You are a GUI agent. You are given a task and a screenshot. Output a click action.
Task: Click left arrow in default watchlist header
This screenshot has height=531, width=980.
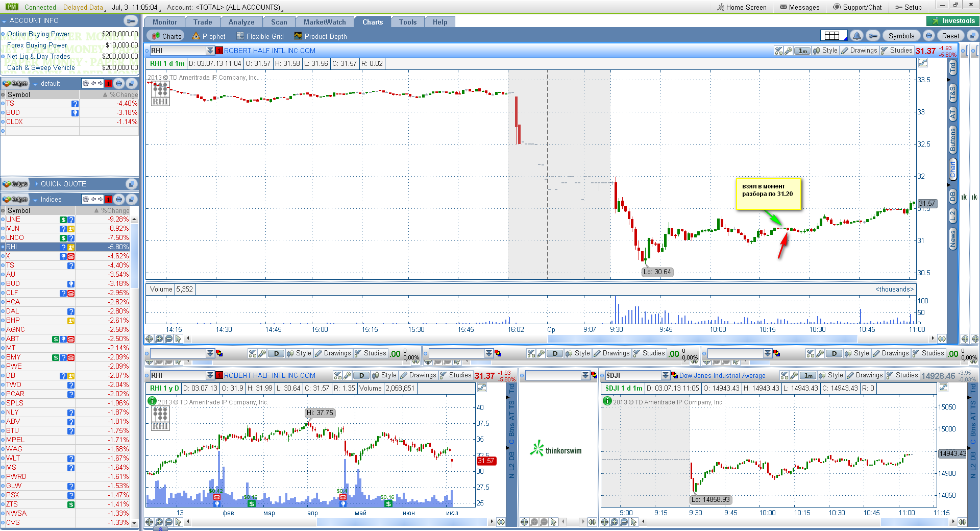93,84
